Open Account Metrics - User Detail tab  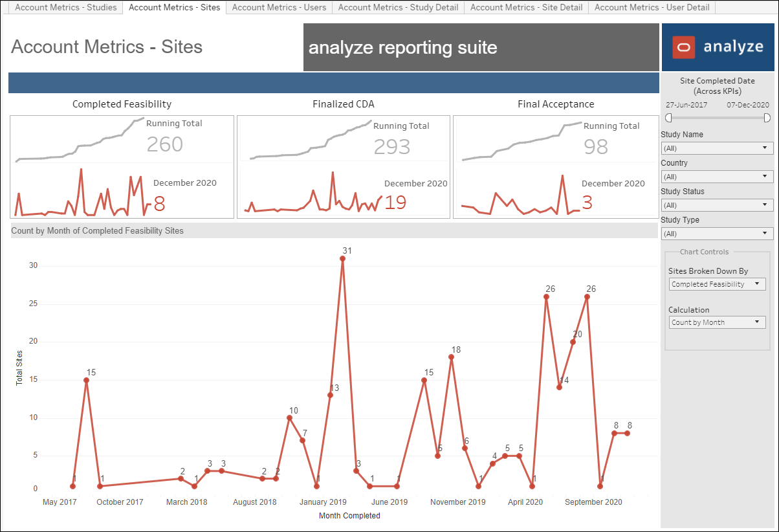coord(652,8)
